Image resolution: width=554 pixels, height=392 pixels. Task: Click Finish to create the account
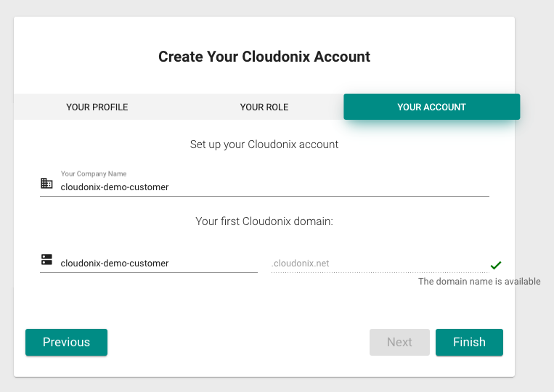[x=469, y=342]
